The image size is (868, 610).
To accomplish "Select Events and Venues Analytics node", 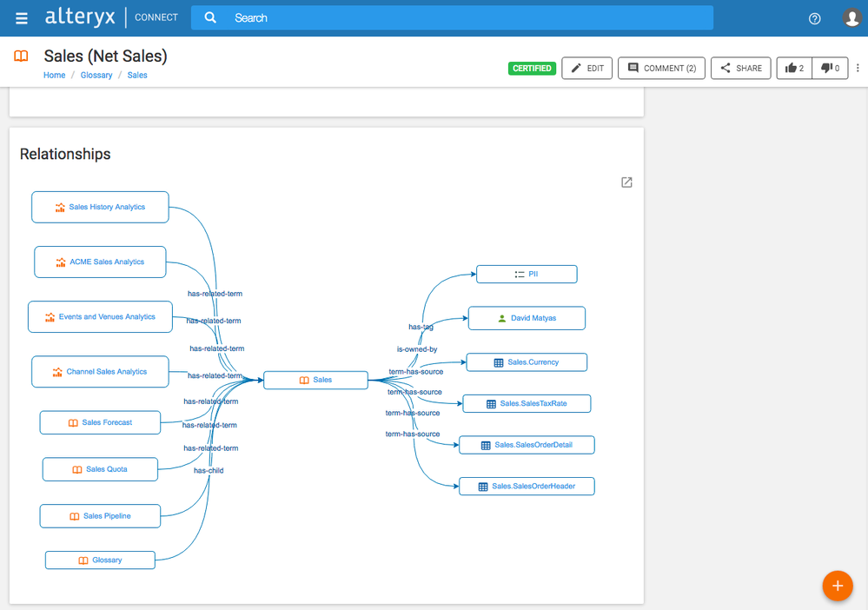I will 100,316.
